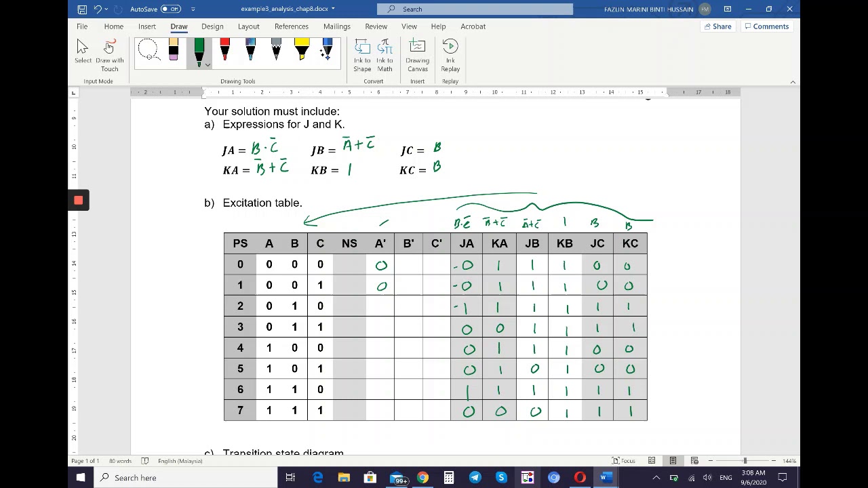The height and width of the screenshot is (488, 868).
Task: Open the Windows Start menu
Action: (81, 478)
